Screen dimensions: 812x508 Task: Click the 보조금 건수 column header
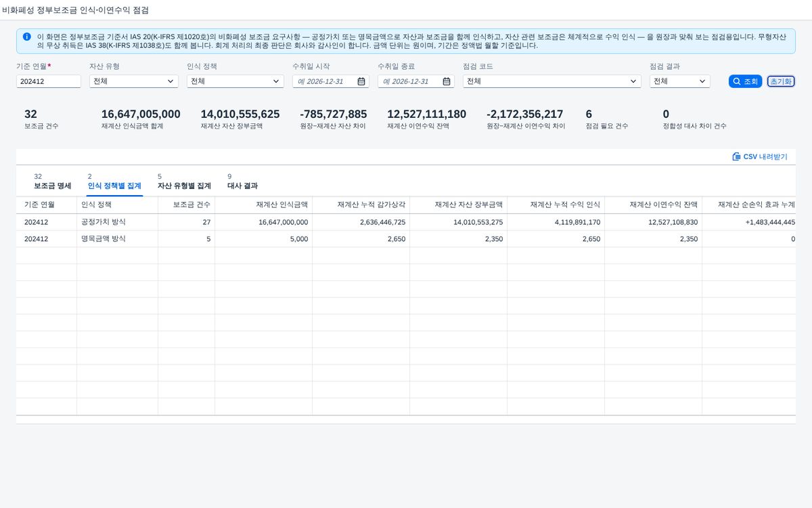click(x=187, y=205)
